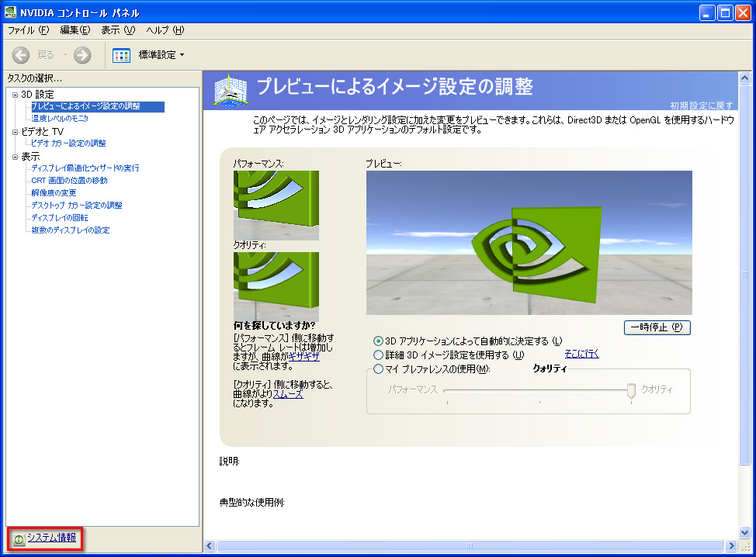Open the ヘルプ menu

165,30
